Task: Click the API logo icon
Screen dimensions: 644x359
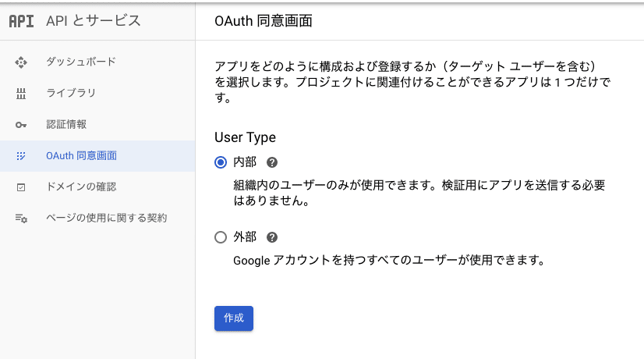Action: [21, 21]
